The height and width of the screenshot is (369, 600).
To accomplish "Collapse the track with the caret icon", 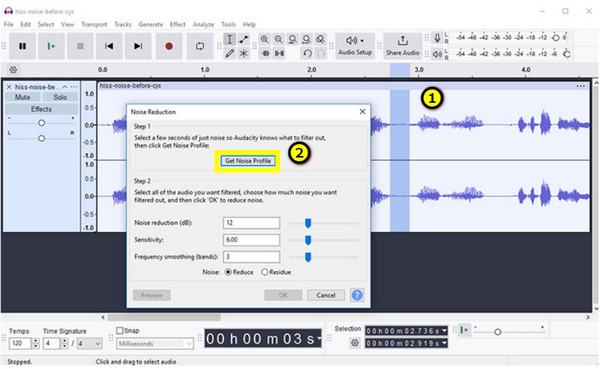I will point(65,87).
